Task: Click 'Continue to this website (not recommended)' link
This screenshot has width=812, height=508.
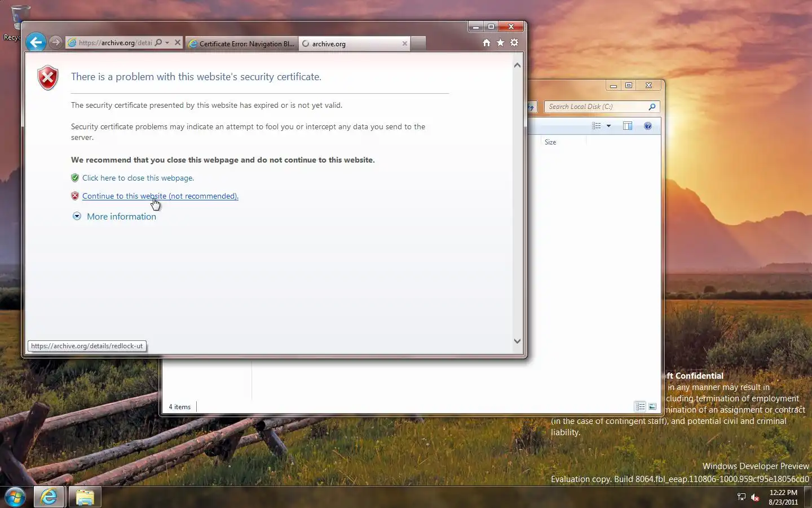Action: [x=160, y=196]
